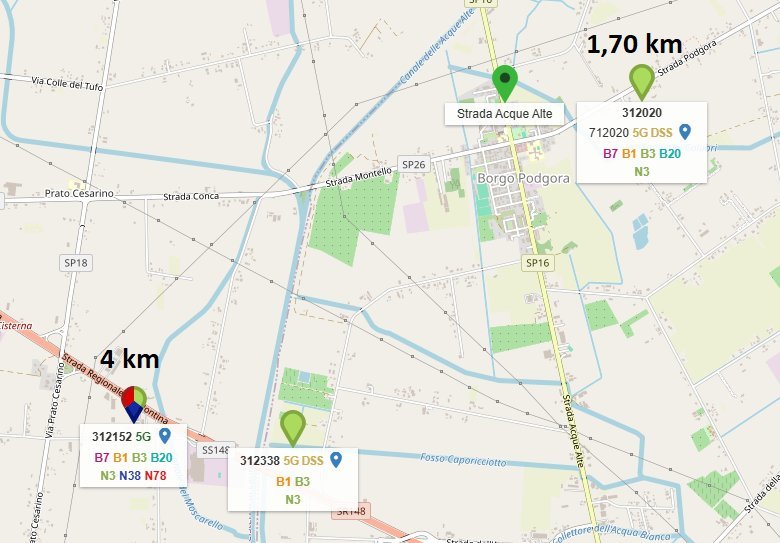Click site ID 312020 in the popup
Image resolution: width=780 pixels, height=543 pixels.
click(x=642, y=113)
